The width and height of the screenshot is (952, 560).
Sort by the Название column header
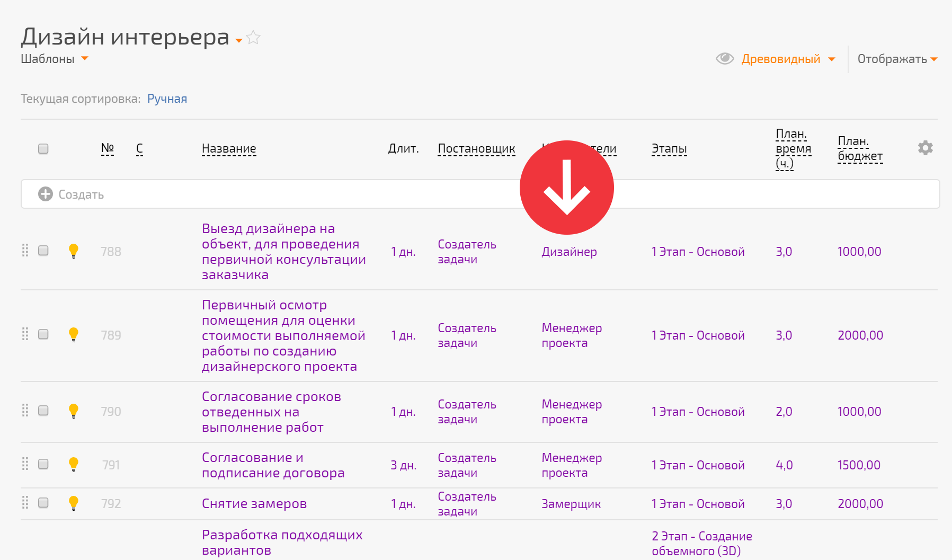click(x=229, y=149)
